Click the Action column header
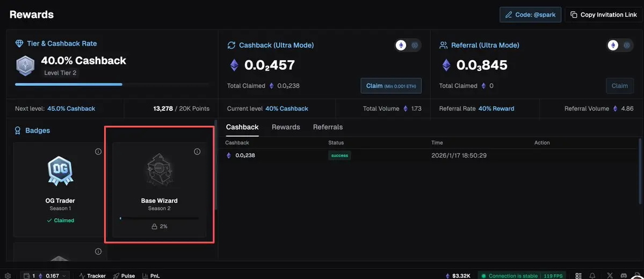Image resolution: width=644 pixels, height=279 pixels. (x=542, y=142)
